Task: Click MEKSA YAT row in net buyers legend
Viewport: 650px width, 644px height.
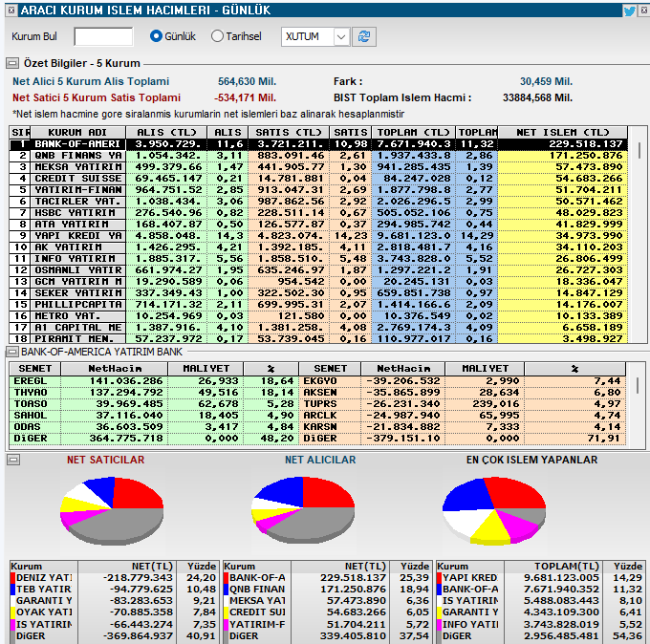Action: (x=327, y=601)
